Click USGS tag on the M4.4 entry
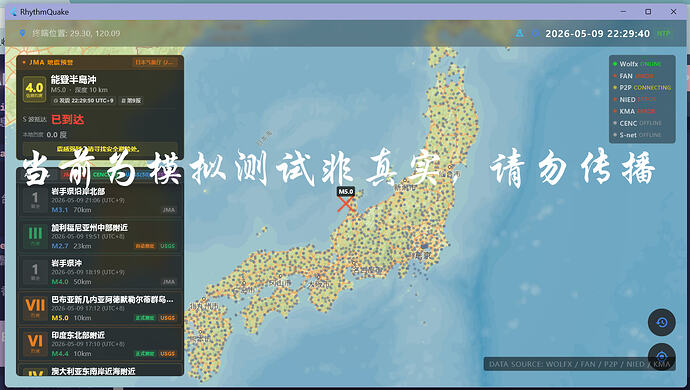This screenshot has height=390, width=690. pos(167,353)
